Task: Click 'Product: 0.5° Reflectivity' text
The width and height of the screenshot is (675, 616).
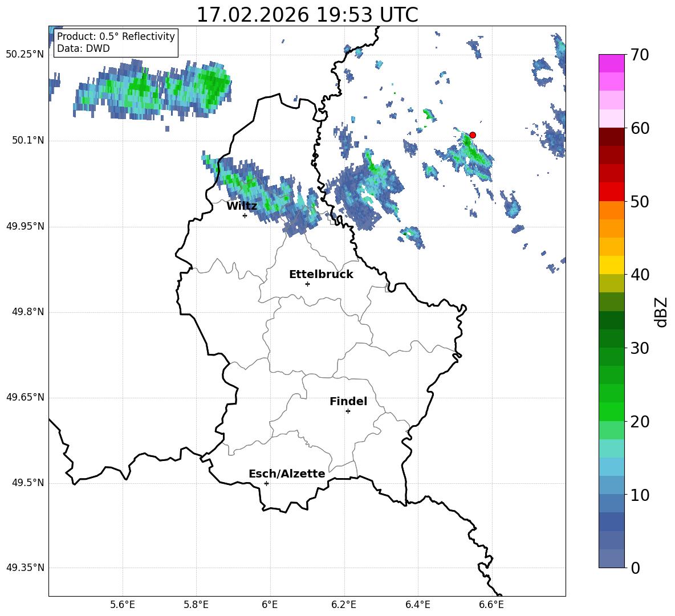Action: [x=116, y=36]
